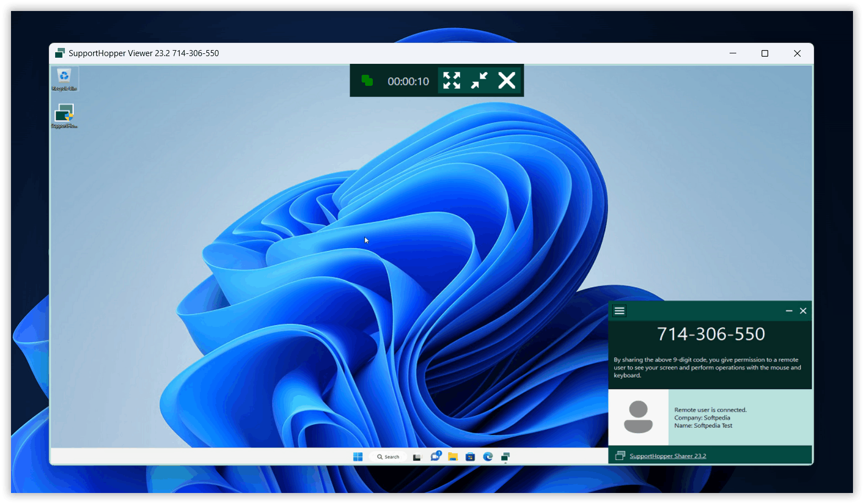864x504 pixels.
Task: Click the Sharer logo icon beside link
Action: click(620, 456)
